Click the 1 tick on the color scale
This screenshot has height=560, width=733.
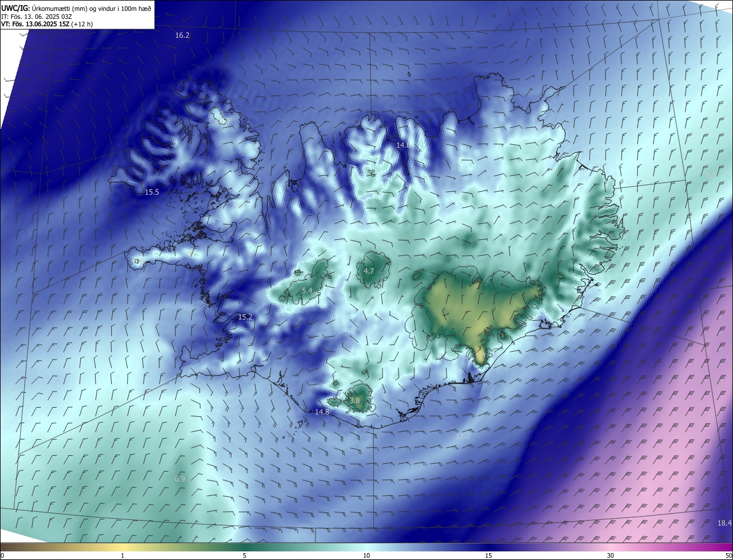[x=123, y=555]
